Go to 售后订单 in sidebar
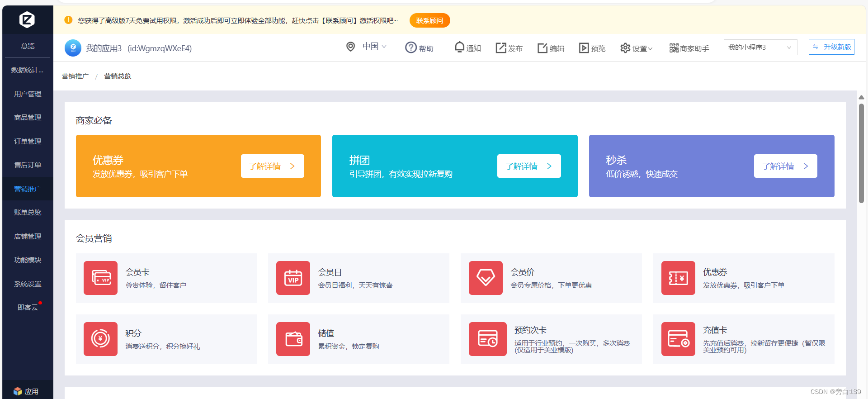The image size is (868, 399). point(28,165)
